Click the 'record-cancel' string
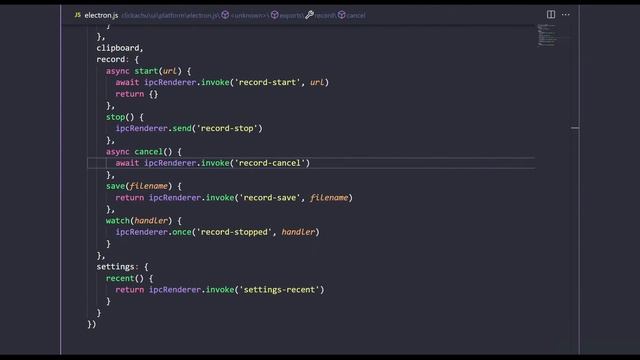Screen dimensions: 640x360 [270, 163]
